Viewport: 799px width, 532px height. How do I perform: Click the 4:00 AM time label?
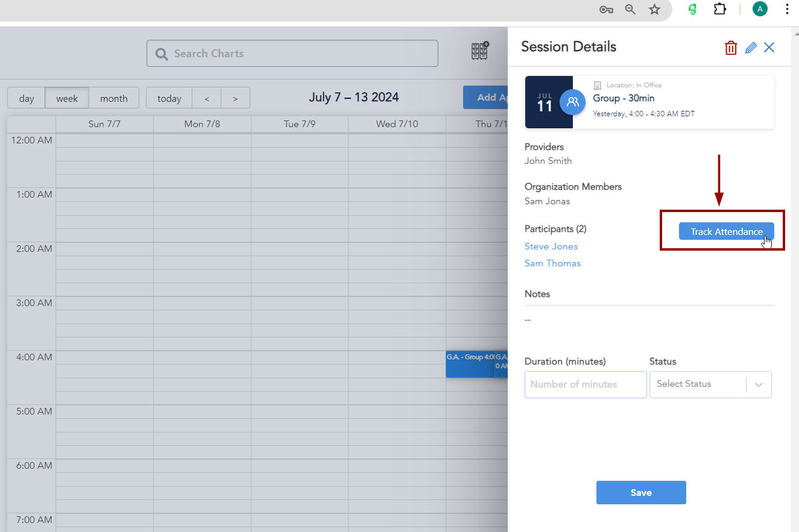tap(34, 357)
